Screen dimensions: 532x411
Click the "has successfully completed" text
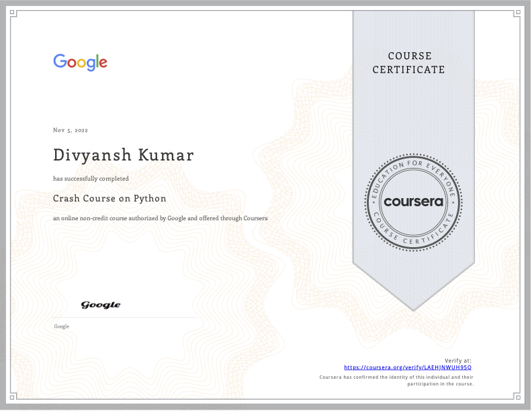point(91,179)
